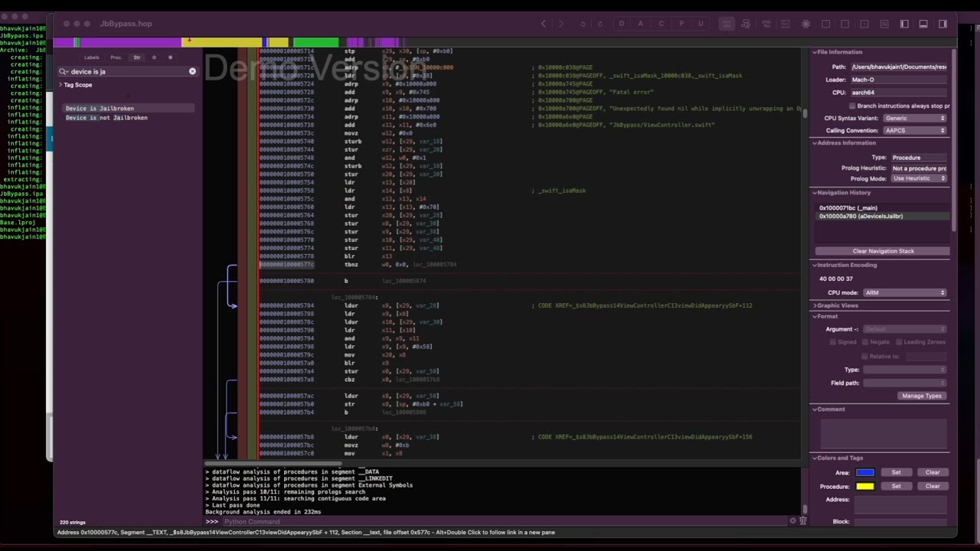Collapse the Navigation History section

point(814,193)
